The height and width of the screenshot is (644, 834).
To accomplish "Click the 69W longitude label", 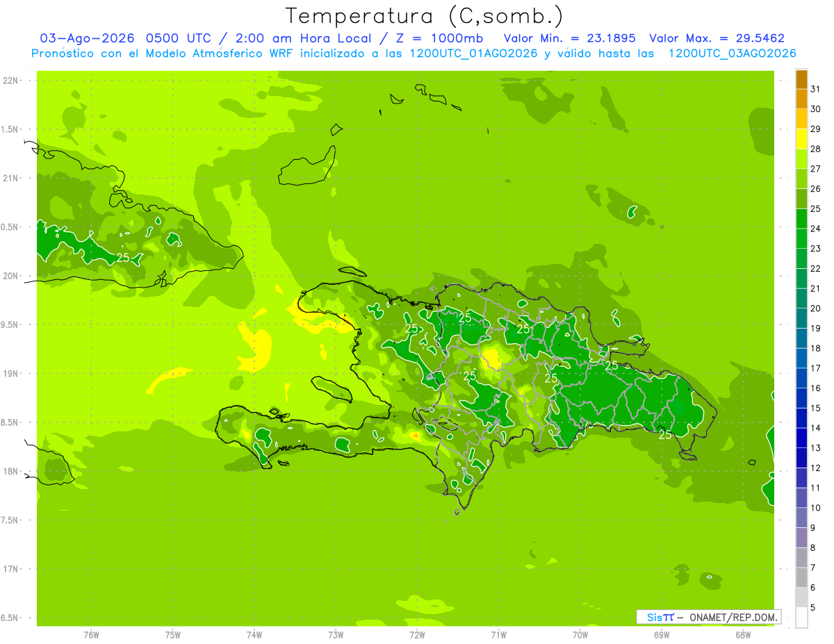I will 662,635.
